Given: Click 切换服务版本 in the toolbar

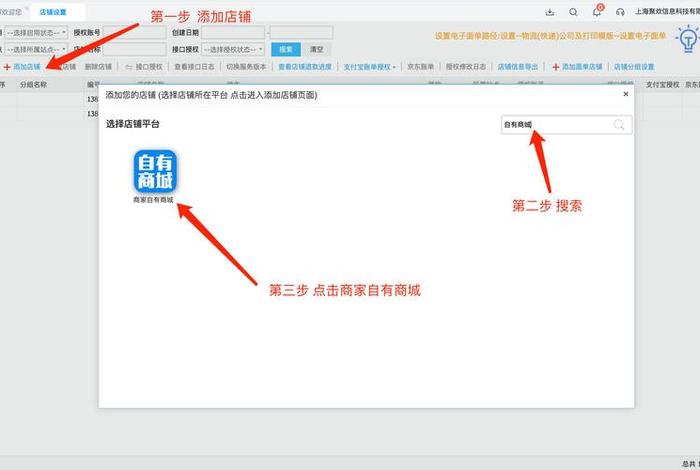Looking at the screenshot, I should [x=246, y=67].
